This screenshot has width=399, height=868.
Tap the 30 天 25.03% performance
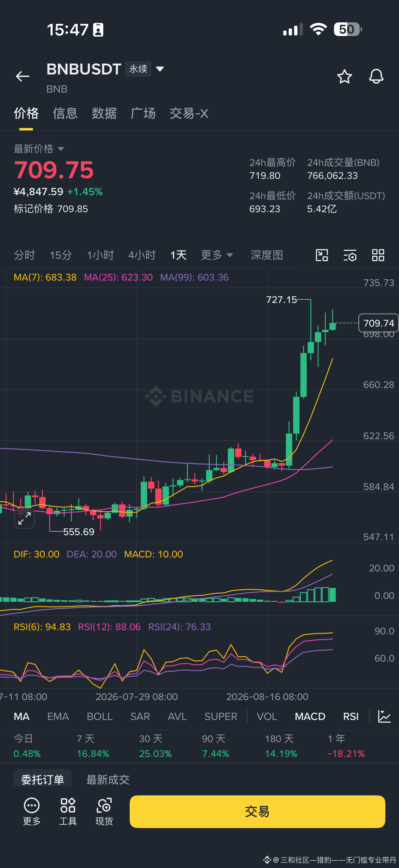click(x=155, y=746)
